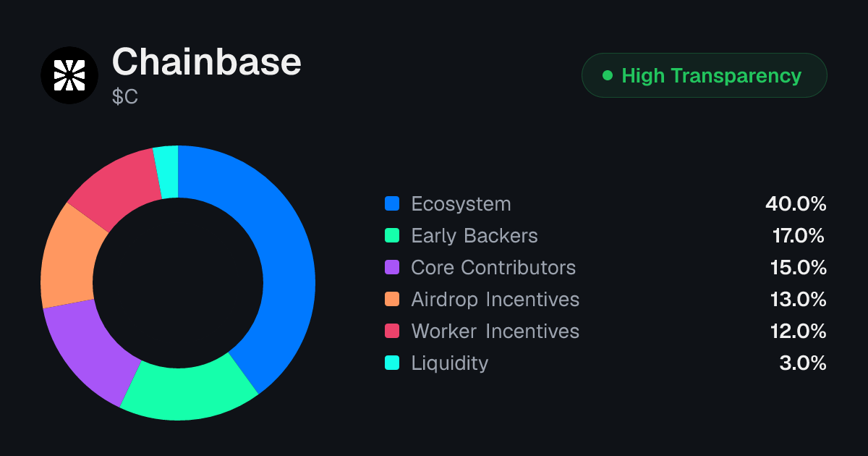Click the Early Backers legend label
This screenshot has height=456, width=868.
click(x=475, y=236)
